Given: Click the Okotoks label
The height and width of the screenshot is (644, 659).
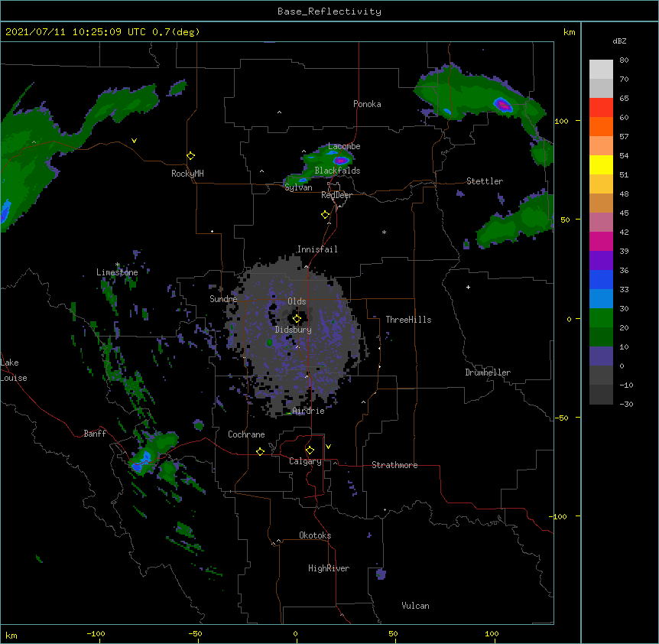Looking at the screenshot, I should pyautogui.click(x=315, y=535).
